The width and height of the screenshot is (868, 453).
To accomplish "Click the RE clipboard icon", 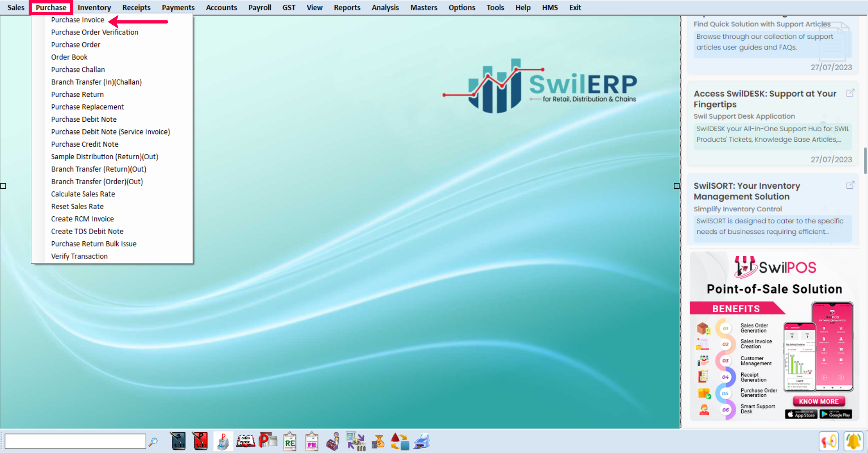I will [290, 441].
